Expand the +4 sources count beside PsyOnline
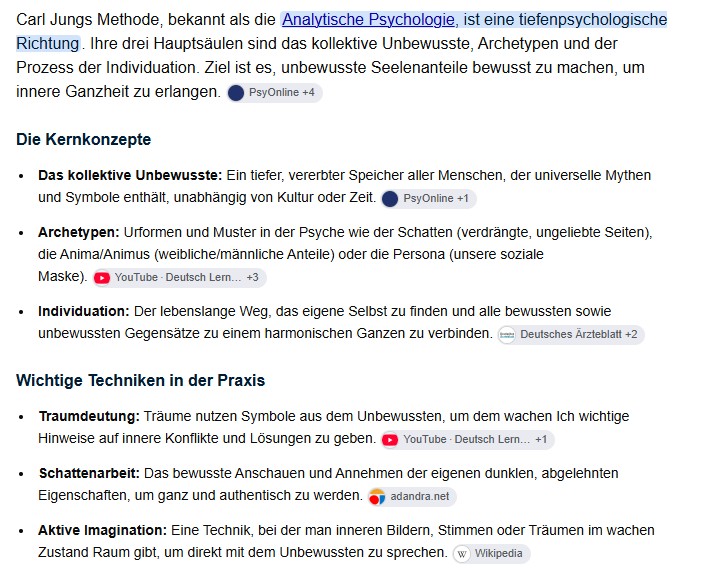Viewport: 711px width, 573px height. click(308, 92)
